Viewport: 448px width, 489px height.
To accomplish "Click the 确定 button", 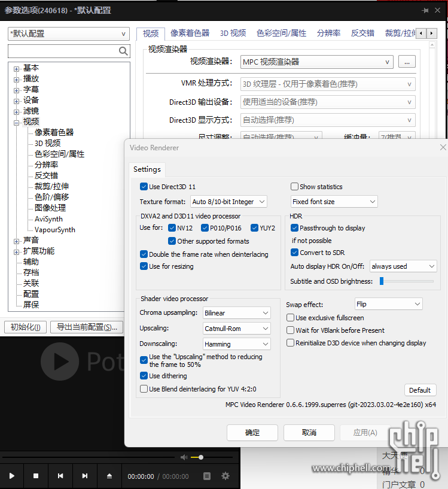I will (252, 433).
